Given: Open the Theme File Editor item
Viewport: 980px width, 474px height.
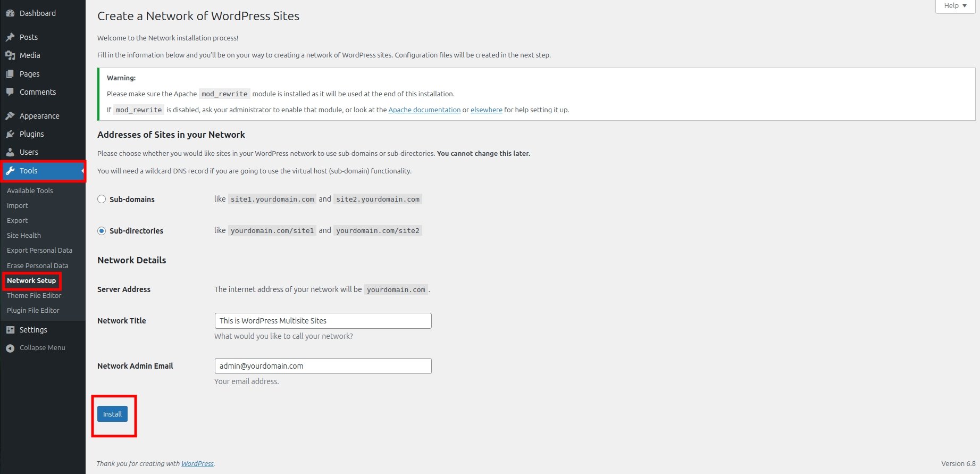Looking at the screenshot, I should pos(34,295).
